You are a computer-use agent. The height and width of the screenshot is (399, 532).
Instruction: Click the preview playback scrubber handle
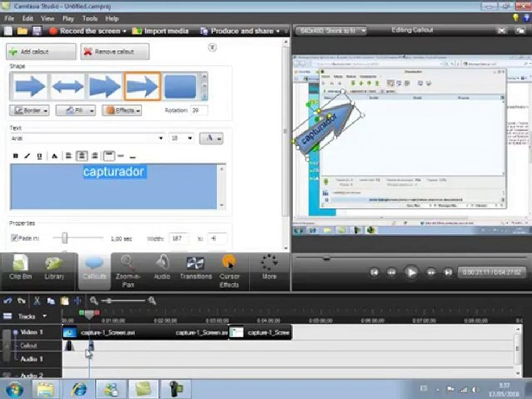point(326,259)
